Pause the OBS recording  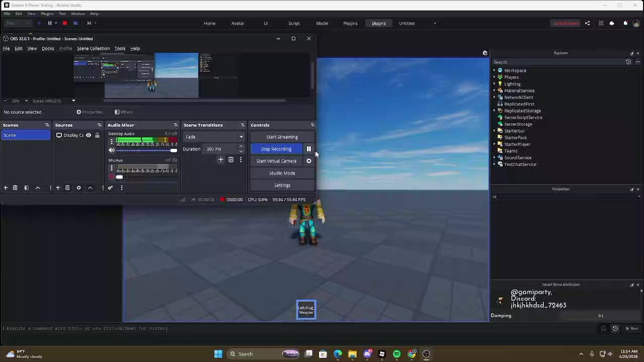pyautogui.click(x=308, y=149)
